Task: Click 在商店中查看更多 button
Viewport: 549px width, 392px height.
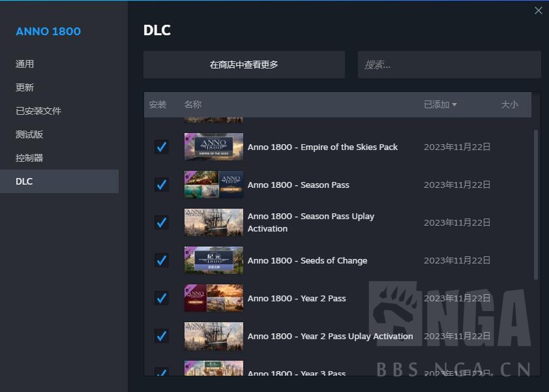Action: pyautogui.click(x=244, y=64)
